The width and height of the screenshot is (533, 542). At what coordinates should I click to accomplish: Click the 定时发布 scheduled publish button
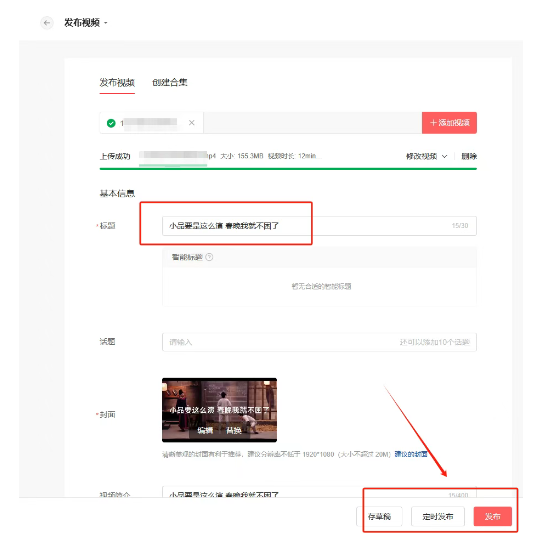pos(438,516)
